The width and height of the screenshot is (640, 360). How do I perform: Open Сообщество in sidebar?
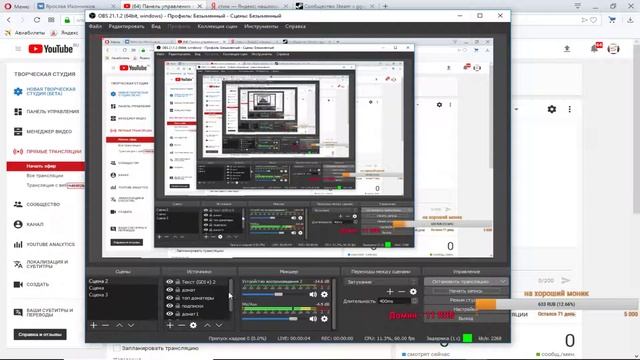[x=43, y=204]
